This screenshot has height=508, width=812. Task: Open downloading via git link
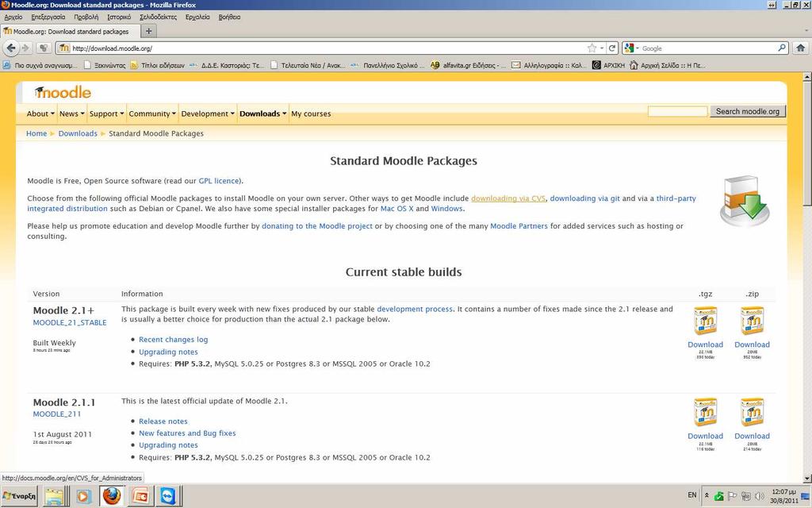tap(584, 198)
